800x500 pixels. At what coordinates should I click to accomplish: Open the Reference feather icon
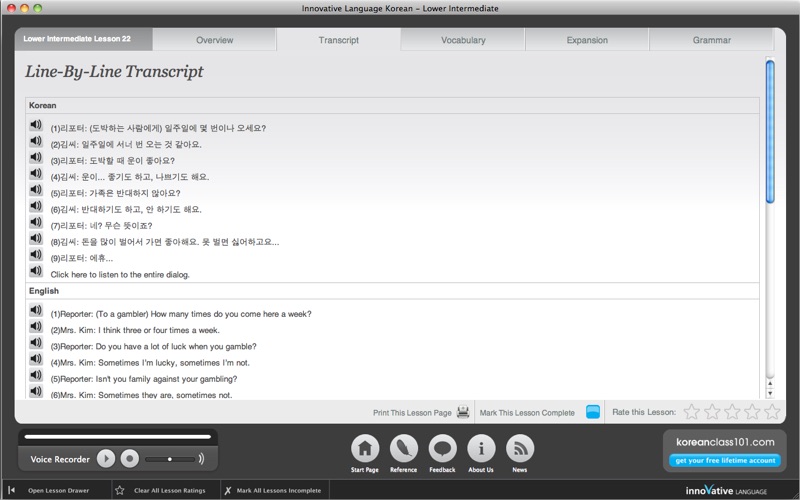(404, 449)
